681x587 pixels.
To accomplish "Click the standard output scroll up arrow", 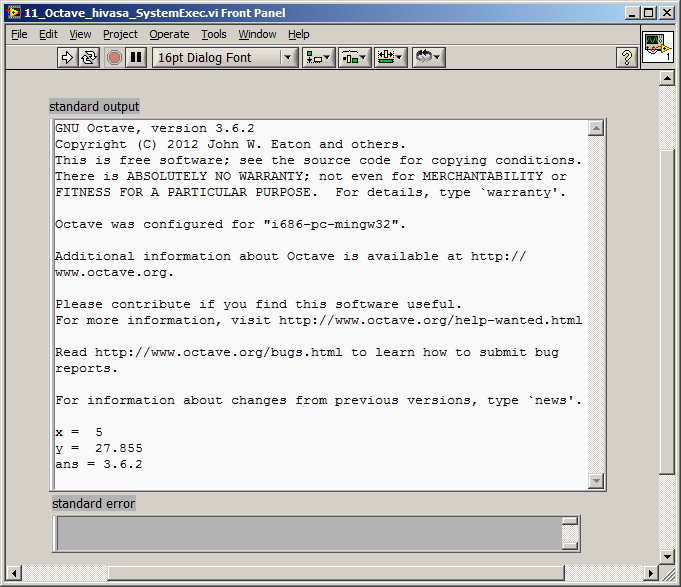I will [x=596, y=128].
